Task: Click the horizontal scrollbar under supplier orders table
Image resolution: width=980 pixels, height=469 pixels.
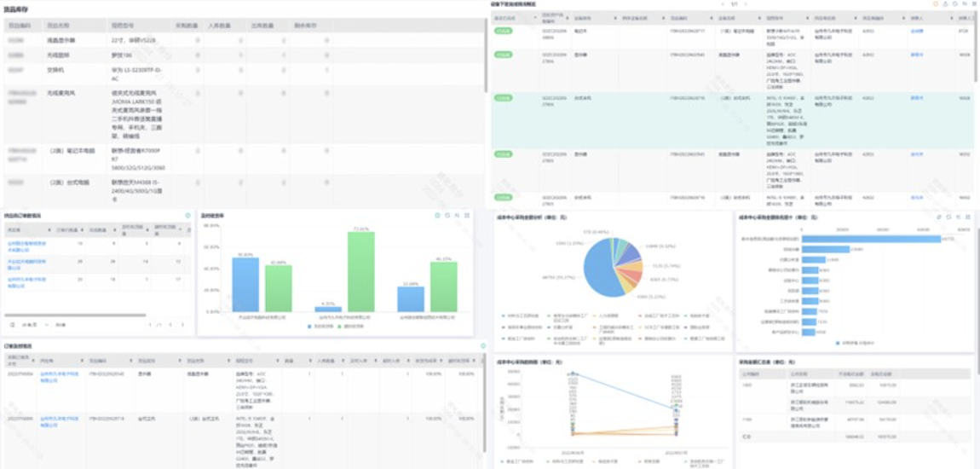Action: (76, 316)
